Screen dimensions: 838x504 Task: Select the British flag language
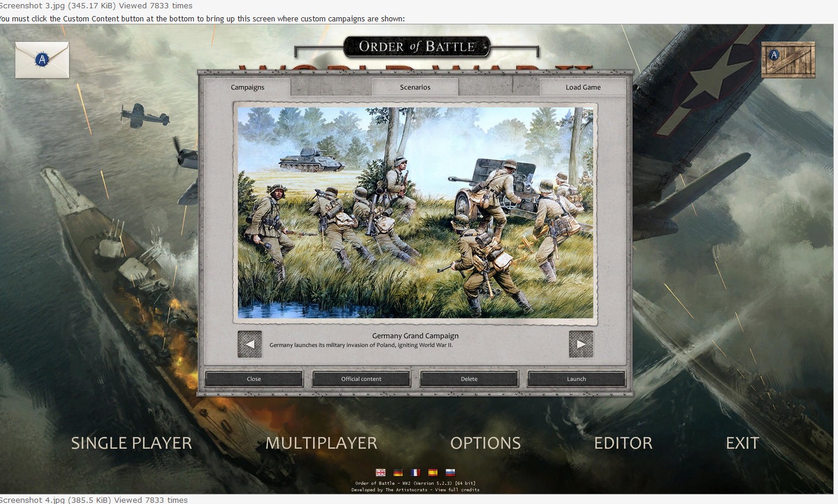[x=381, y=472]
